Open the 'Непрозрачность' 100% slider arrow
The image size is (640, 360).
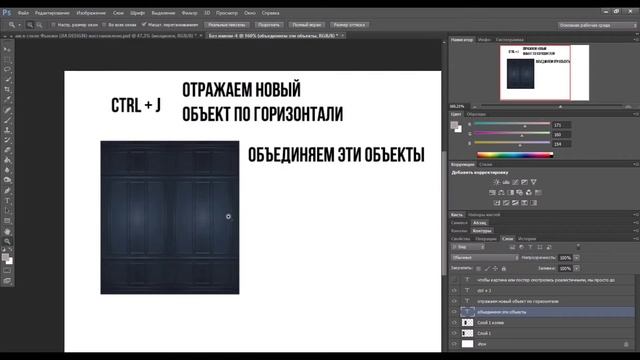point(577,258)
